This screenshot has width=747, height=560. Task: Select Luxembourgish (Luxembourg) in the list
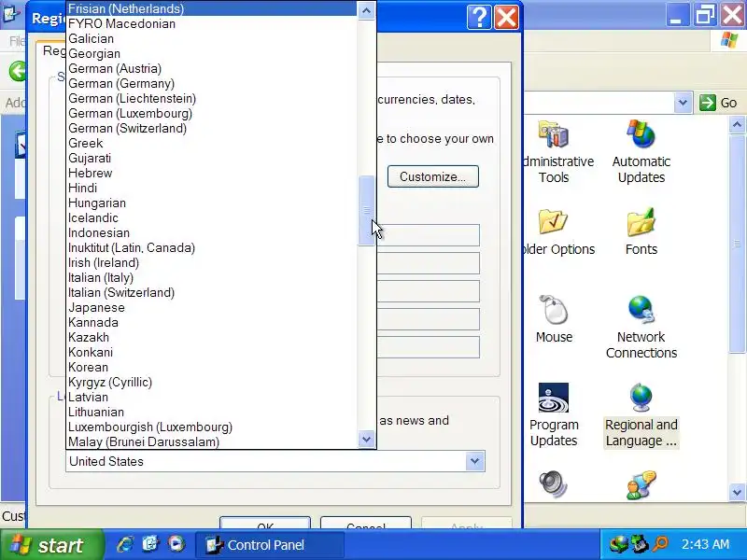pos(212,427)
